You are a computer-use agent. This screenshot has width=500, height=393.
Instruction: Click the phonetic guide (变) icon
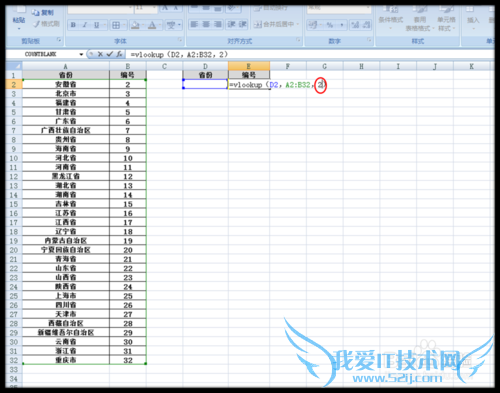pyautogui.click(x=171, y=25)
